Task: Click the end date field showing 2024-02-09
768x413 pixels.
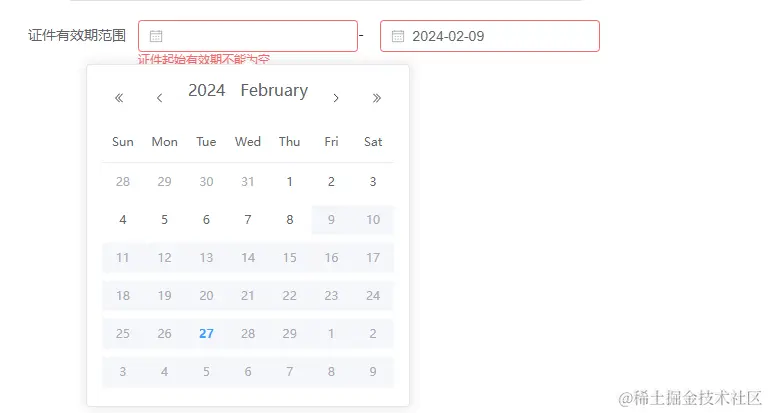Action: tap(500, 36)
